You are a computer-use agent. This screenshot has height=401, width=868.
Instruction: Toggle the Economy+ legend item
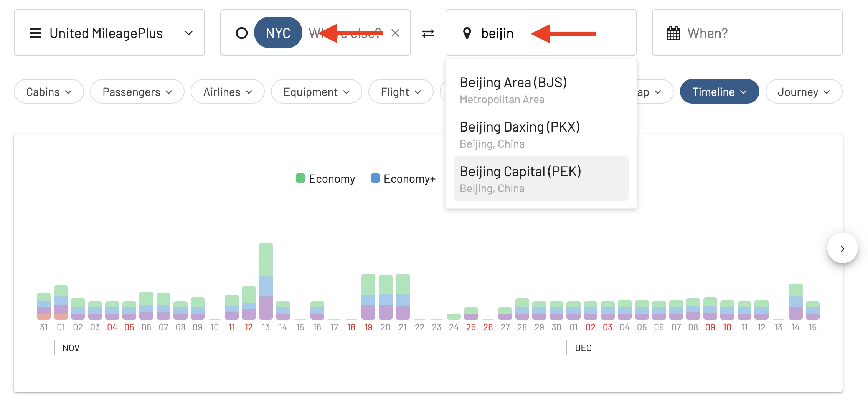click(x=403, y=178)
